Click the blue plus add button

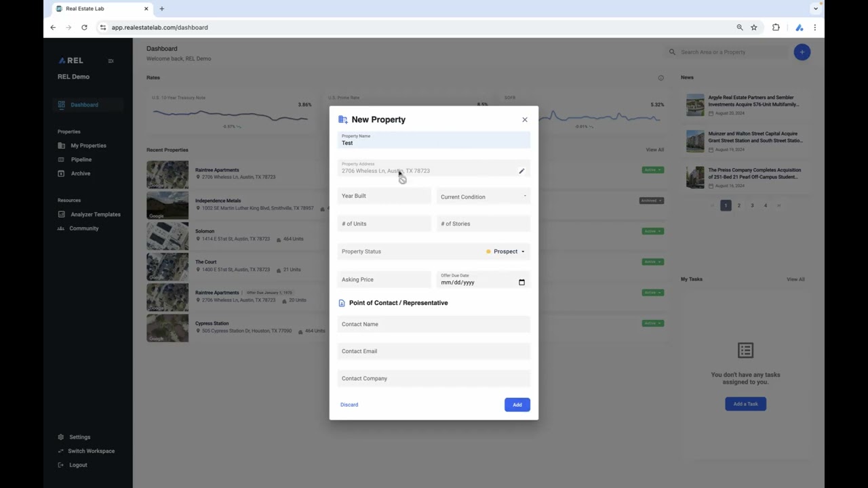[802, 52]
